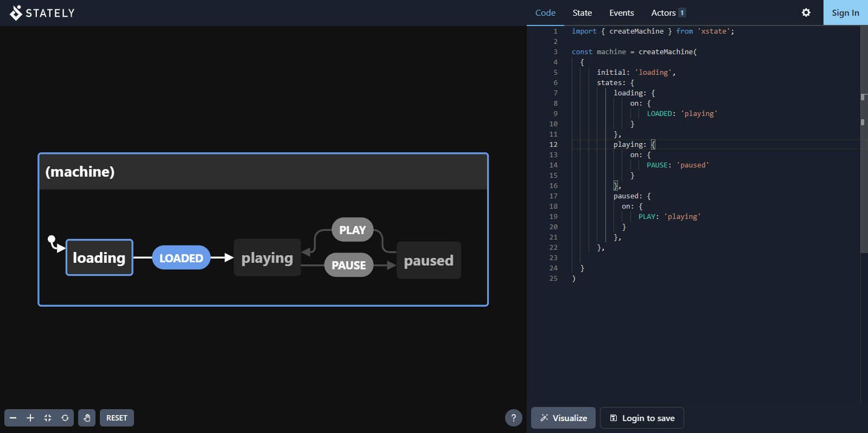Screen dimensions: 868x433
Task: Click the PLAY event pill
Action: (353, 230)
